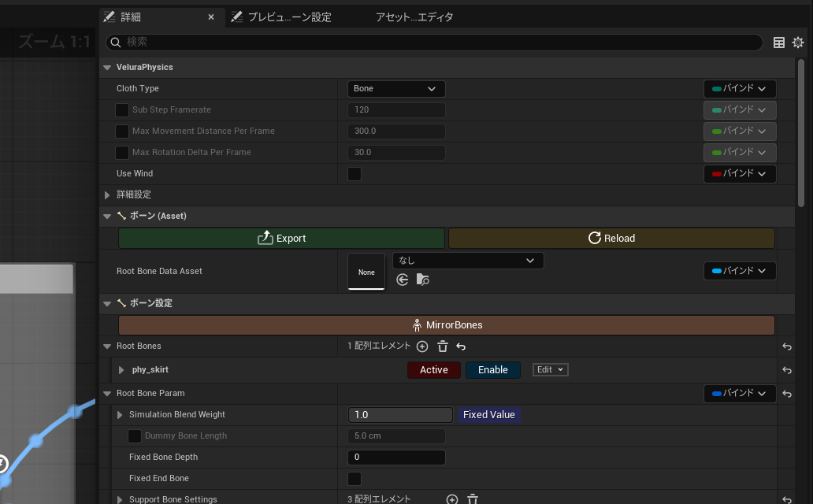
Task: Collapse the VeluraPhysics section
Action: [107, 68]
